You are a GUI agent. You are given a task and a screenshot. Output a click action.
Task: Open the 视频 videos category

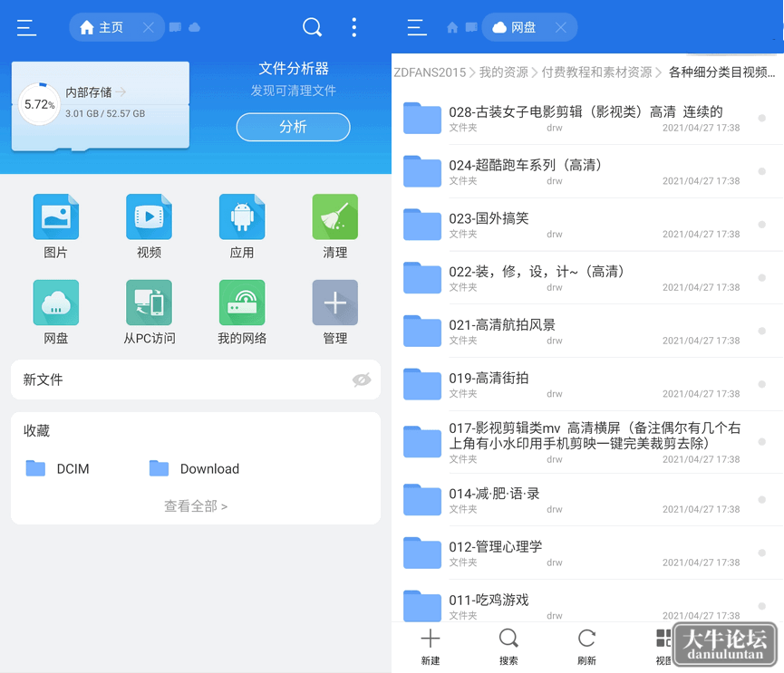click(149, 226)
